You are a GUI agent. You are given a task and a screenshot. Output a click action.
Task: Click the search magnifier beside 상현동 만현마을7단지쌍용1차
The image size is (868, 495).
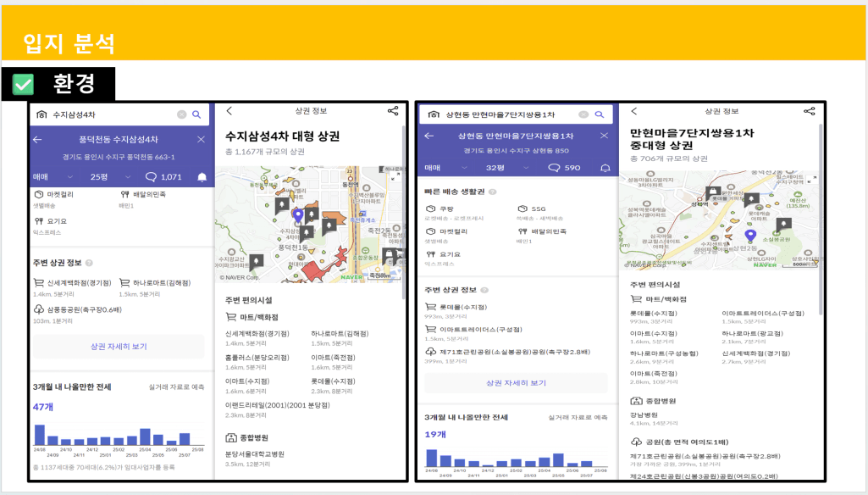[600, 114]
